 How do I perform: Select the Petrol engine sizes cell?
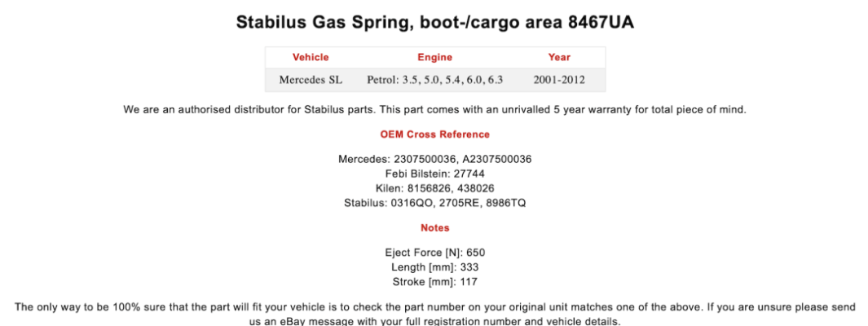click(x=434, y=80)
